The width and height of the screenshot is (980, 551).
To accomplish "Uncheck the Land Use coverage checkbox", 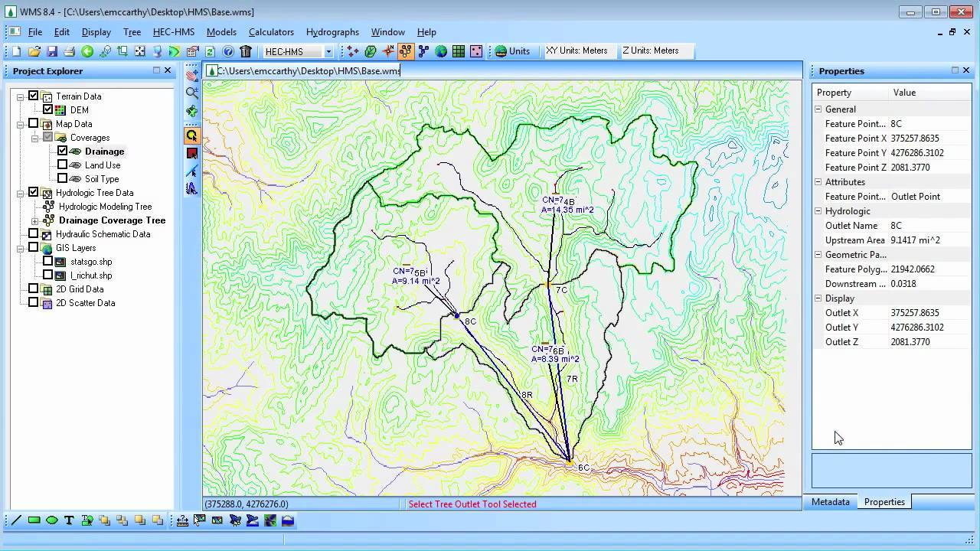I will click(x=63, y=165).
